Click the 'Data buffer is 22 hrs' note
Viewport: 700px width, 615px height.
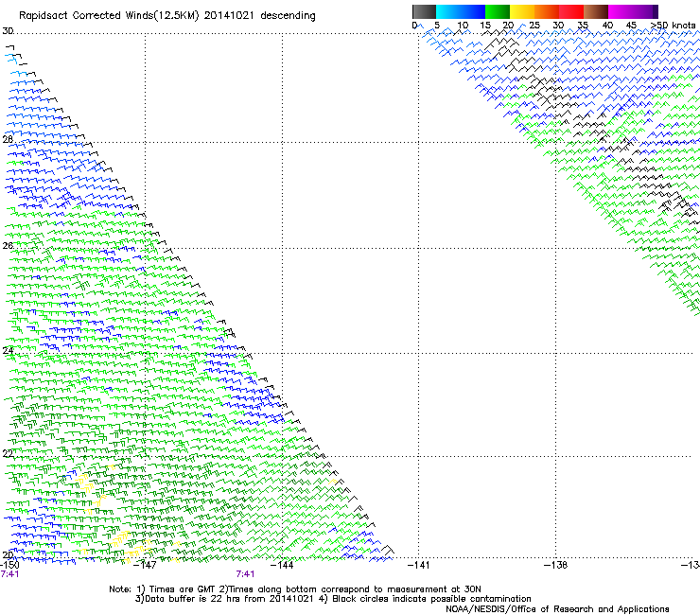click(x=333, y=599)
